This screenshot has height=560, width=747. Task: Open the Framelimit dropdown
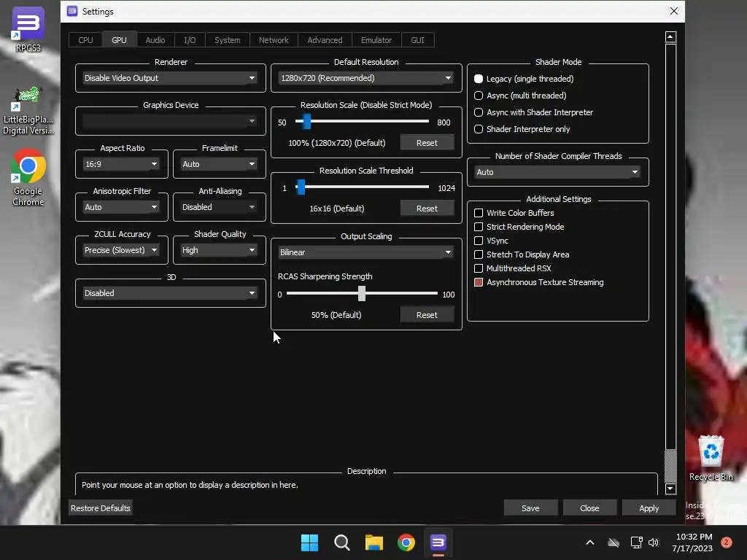(x=219, y=164)
